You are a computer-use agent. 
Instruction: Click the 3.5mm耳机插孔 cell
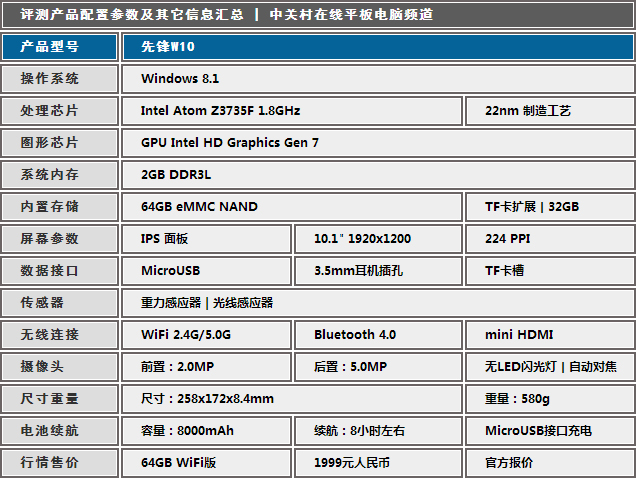pos(378,271)
